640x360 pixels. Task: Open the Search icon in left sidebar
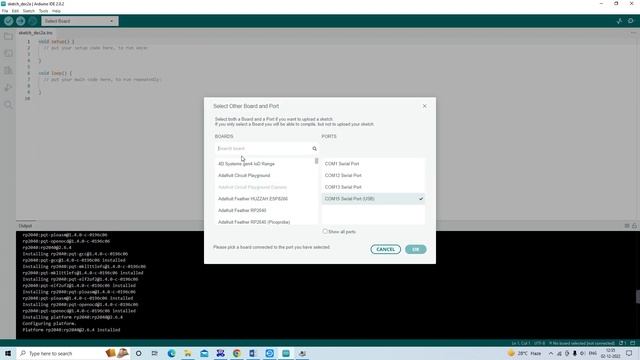8,105
